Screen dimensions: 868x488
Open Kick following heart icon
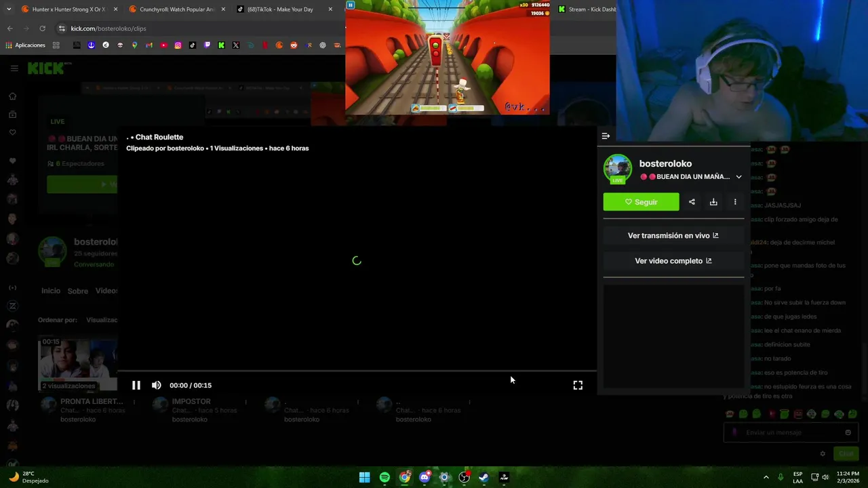click(12, 132)
